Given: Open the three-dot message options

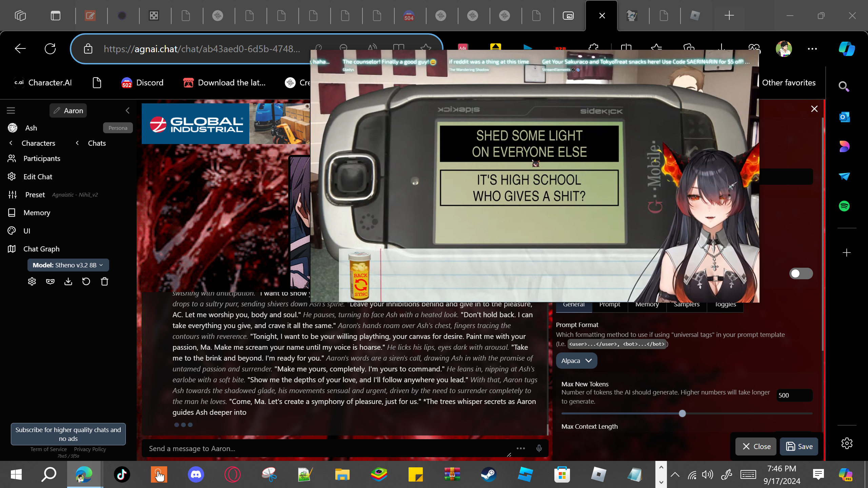Looking at the screenshot, I should click(x=520, y=448).
